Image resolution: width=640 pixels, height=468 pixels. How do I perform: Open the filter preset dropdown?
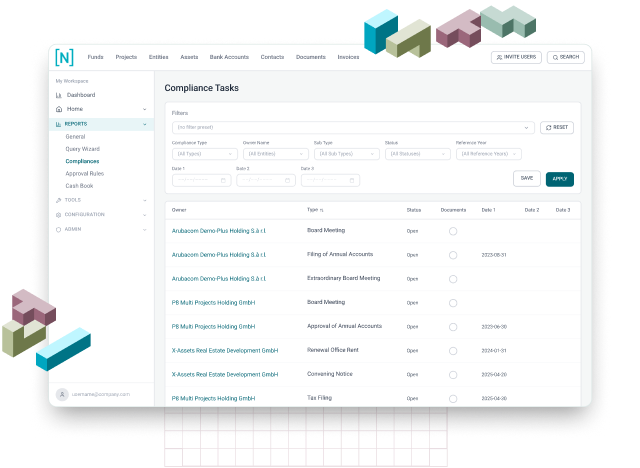pos(353,127)
